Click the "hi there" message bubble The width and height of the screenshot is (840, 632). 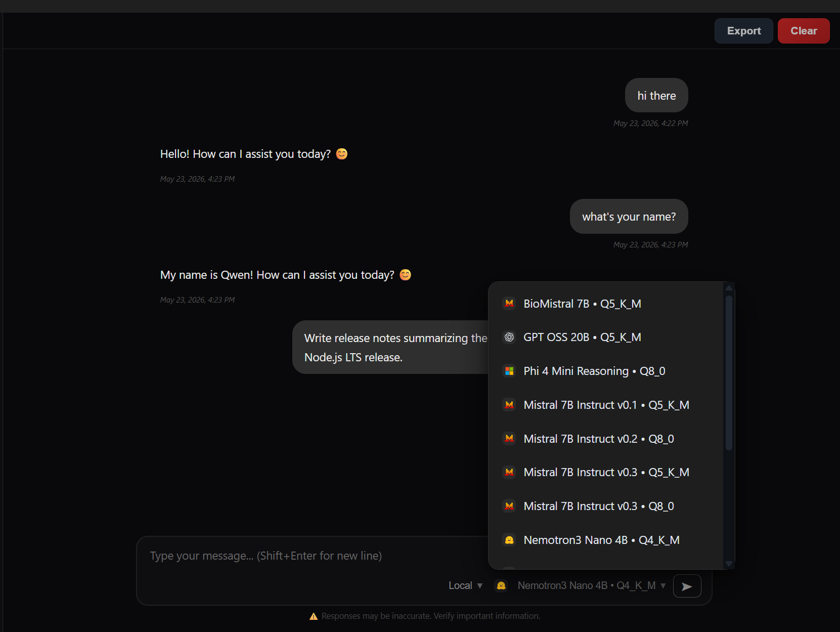point(656,96)
